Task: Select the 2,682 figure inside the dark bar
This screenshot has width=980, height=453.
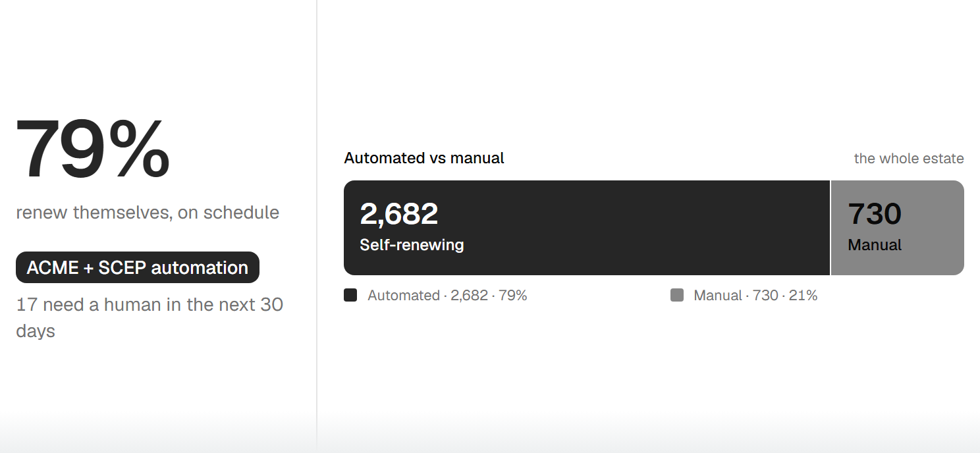Action: [x=399, y=213]
